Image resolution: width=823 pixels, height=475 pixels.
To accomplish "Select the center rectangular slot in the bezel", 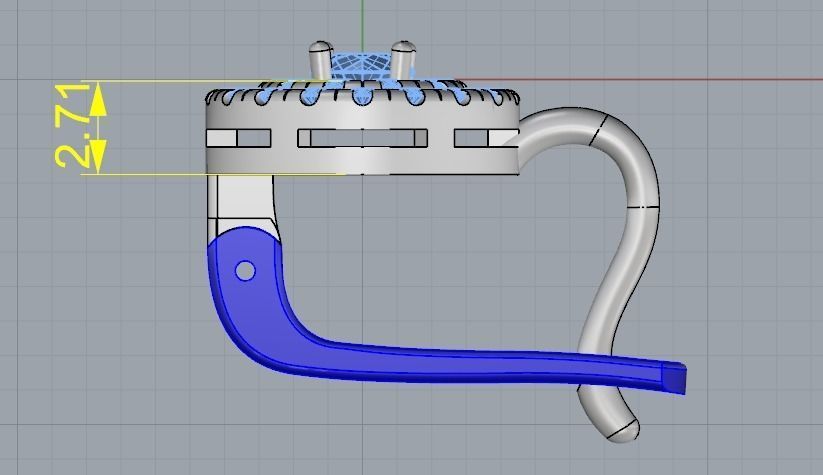I will click(363, 138).
